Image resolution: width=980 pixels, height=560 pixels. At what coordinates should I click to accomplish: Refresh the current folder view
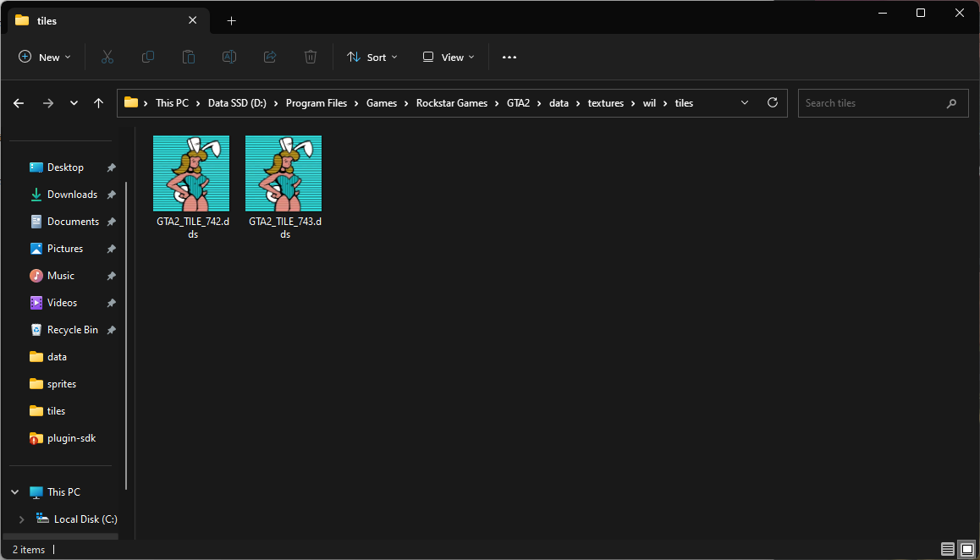[772, 102]
